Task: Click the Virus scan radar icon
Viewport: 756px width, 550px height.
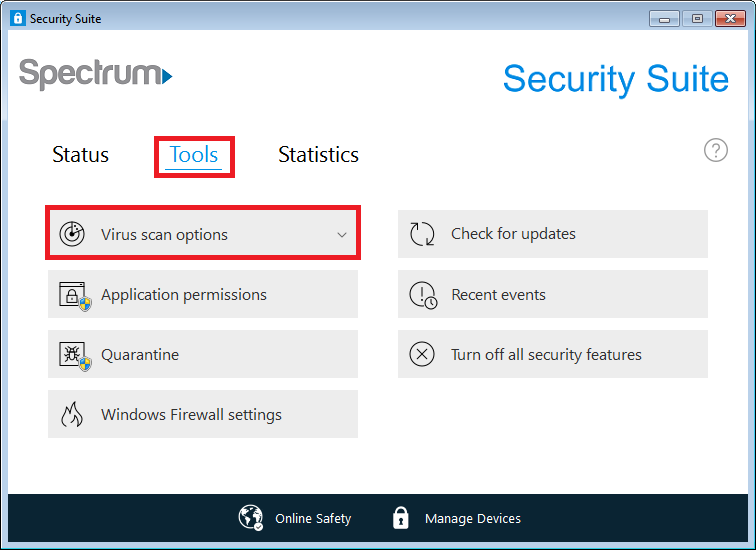Action: [72, 234]
